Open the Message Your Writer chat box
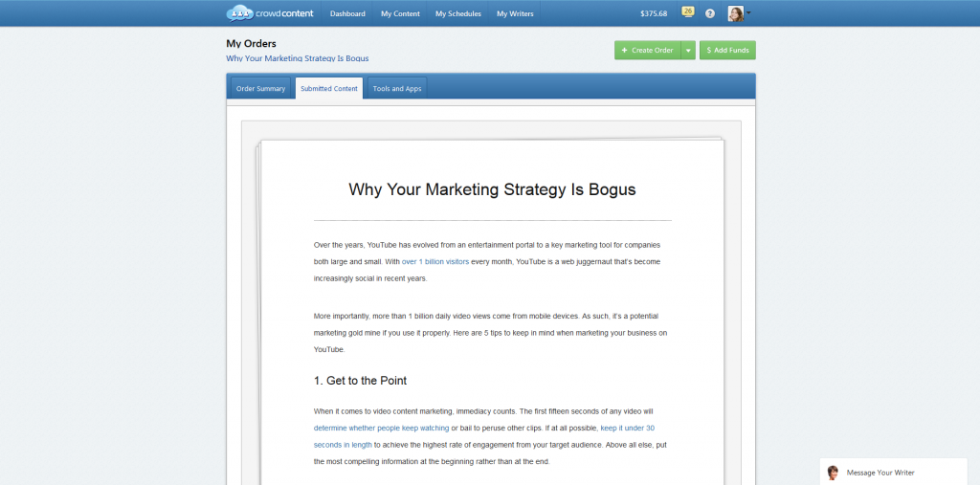This screenshot has height=485, width=980. tap(894, 472)
